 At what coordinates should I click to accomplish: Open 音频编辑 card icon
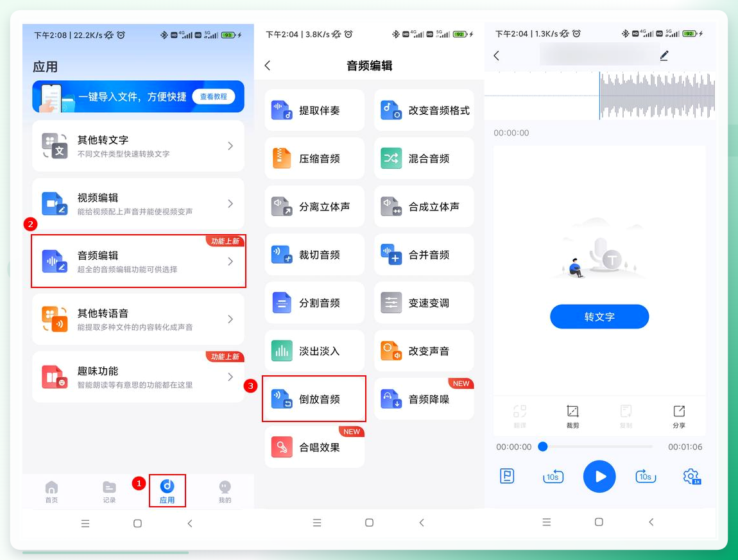pyautogui.click(x=55, y=261)
